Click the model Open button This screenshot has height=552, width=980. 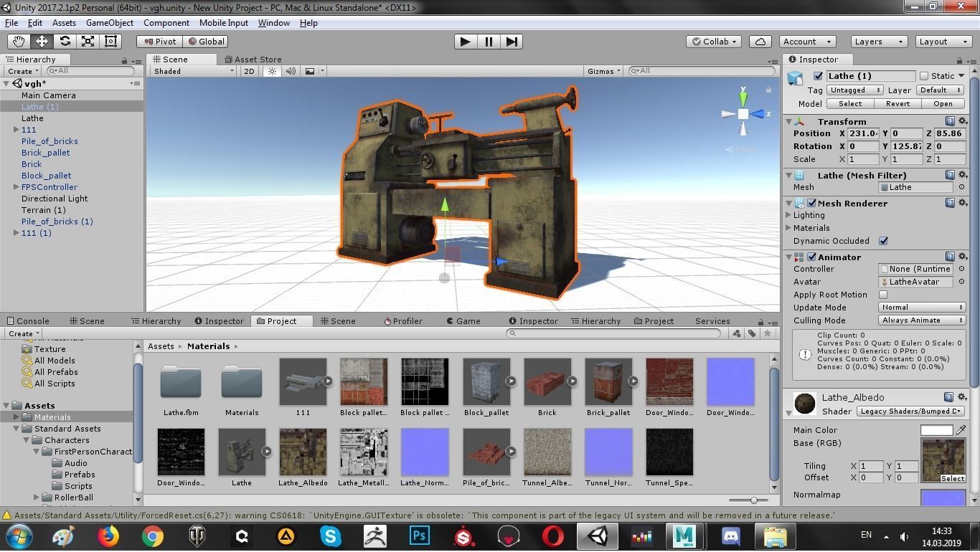(x=943, y=104)
